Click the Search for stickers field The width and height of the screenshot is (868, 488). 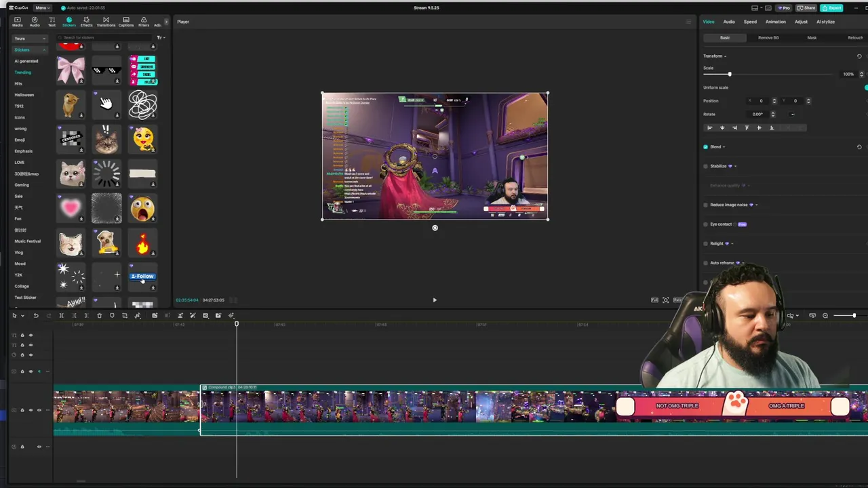coord(105,37)
